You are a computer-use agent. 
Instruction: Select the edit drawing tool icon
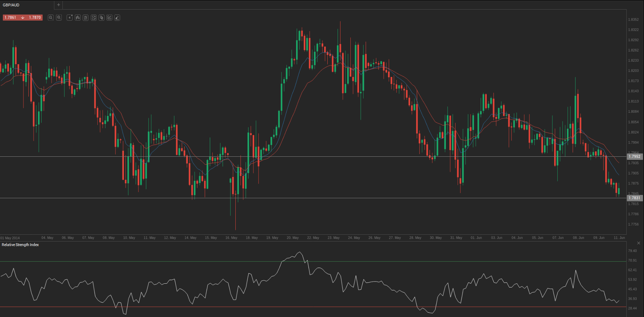point(109,18)
